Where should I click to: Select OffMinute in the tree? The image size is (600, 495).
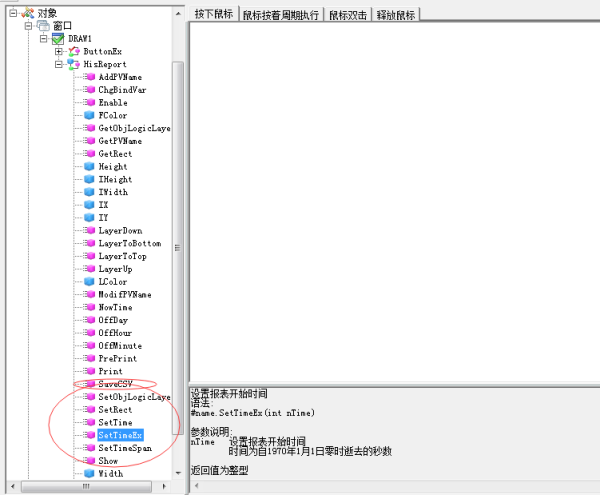click(x=120, y=345)
